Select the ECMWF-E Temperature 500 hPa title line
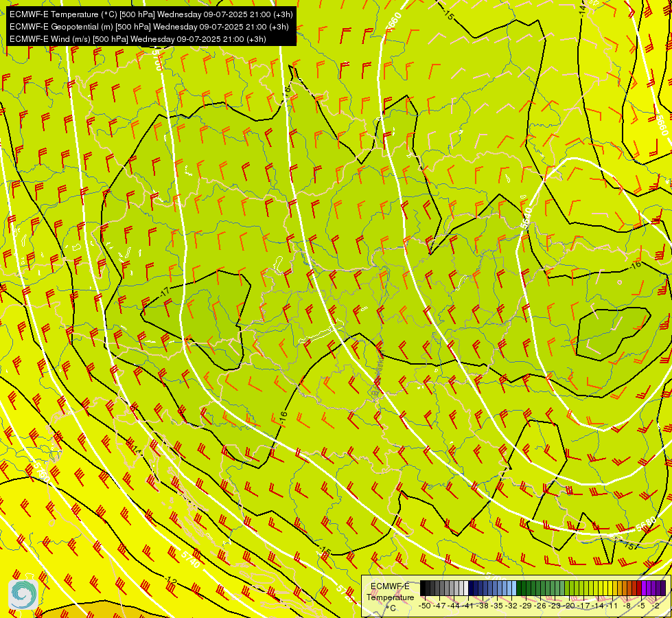 (x=151, y=14)
